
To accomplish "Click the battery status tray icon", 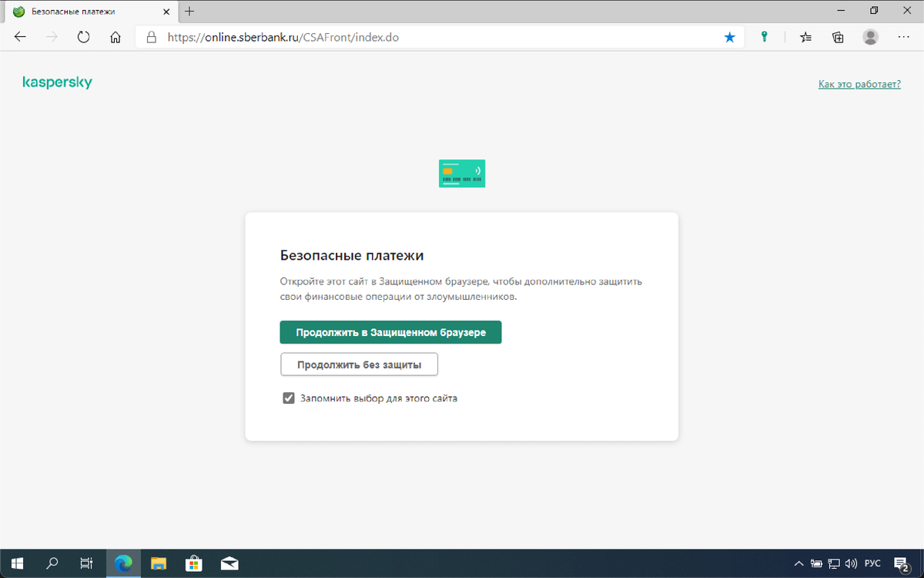I will click(x=816, y=563).
